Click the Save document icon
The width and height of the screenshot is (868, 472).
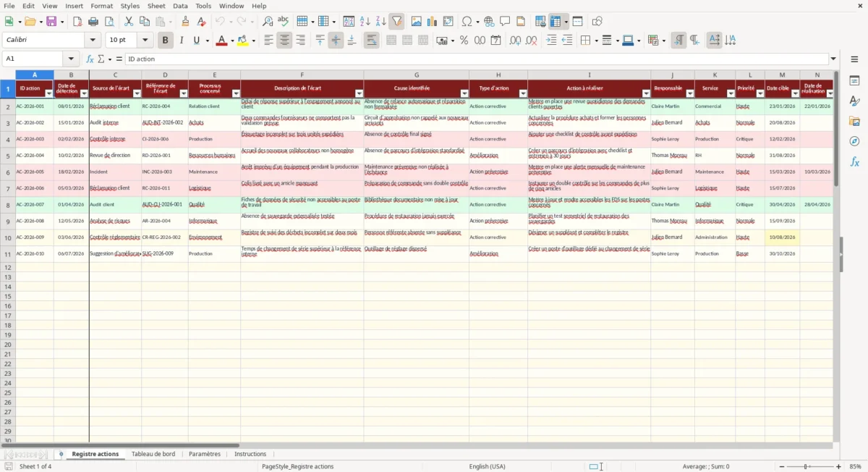point(51,22)
